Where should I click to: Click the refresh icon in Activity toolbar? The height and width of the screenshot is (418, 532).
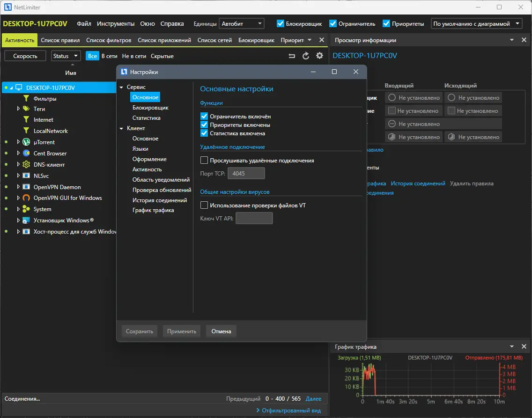306,56
